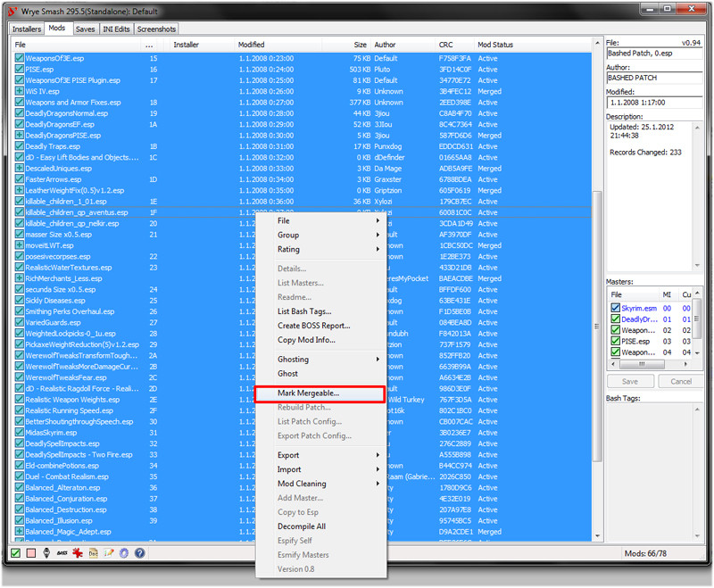Toggle the Balanced_Illusion.esp checkbox
This screenshot has width=714, height=588.
point(19,521)
